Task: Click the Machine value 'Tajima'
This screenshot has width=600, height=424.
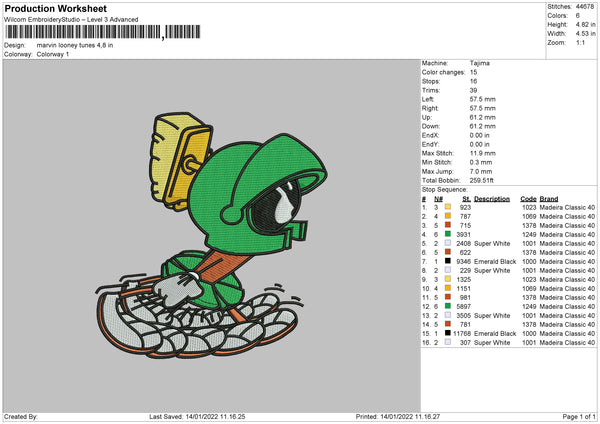Action: [479, 63]
